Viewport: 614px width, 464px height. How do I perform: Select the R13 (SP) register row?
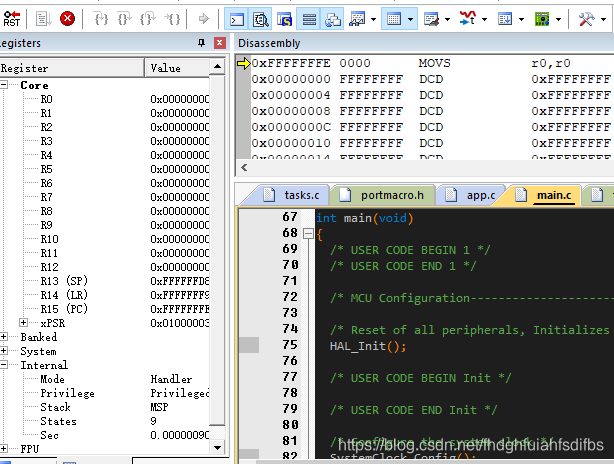pyautogui.click(x=105, y=281)
